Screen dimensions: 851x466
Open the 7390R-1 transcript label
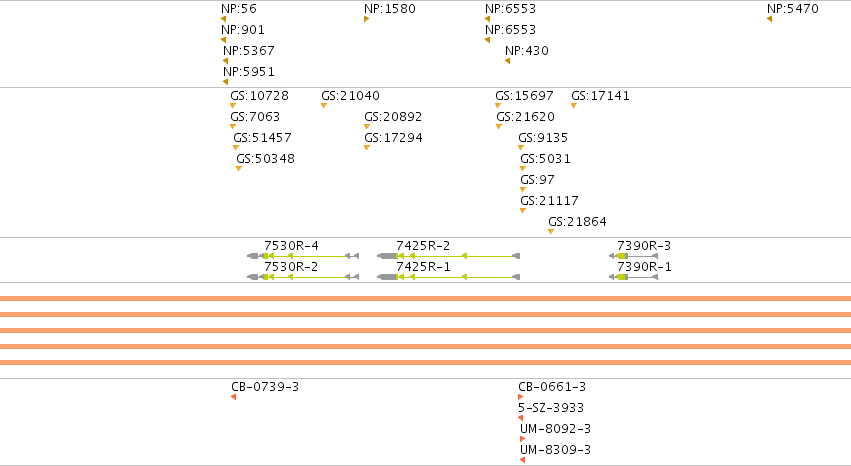(x=644, y=267)
